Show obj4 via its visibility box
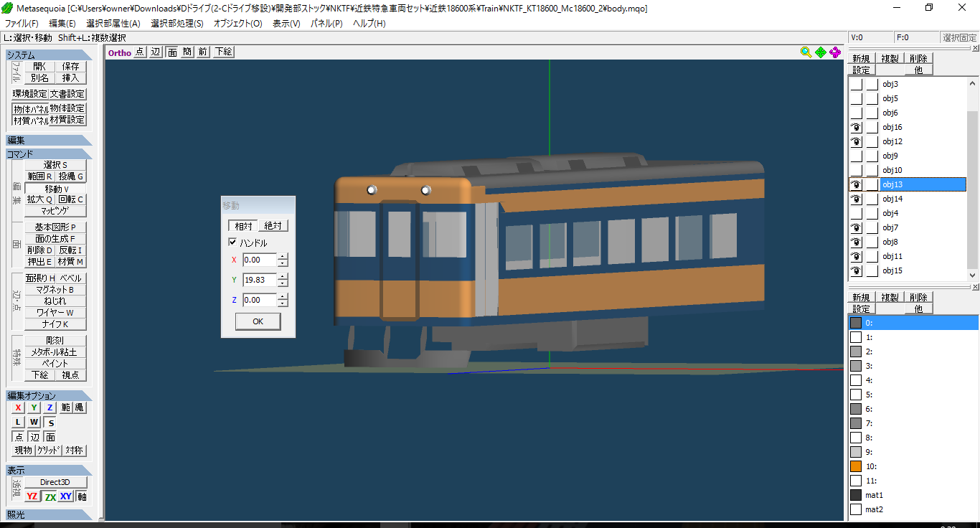The height and width of the screenshot is (528, 980). coord(856,213)
